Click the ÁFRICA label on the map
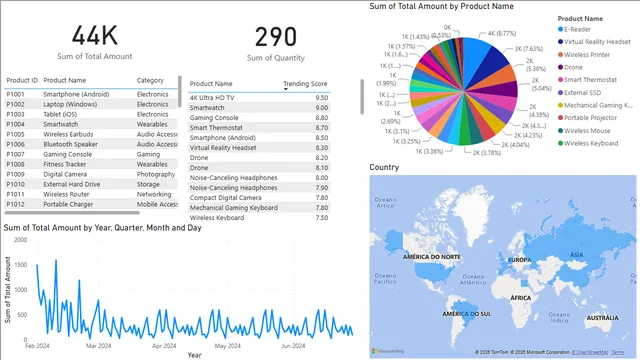Screen dimensions: 640x360 point(520,298)
